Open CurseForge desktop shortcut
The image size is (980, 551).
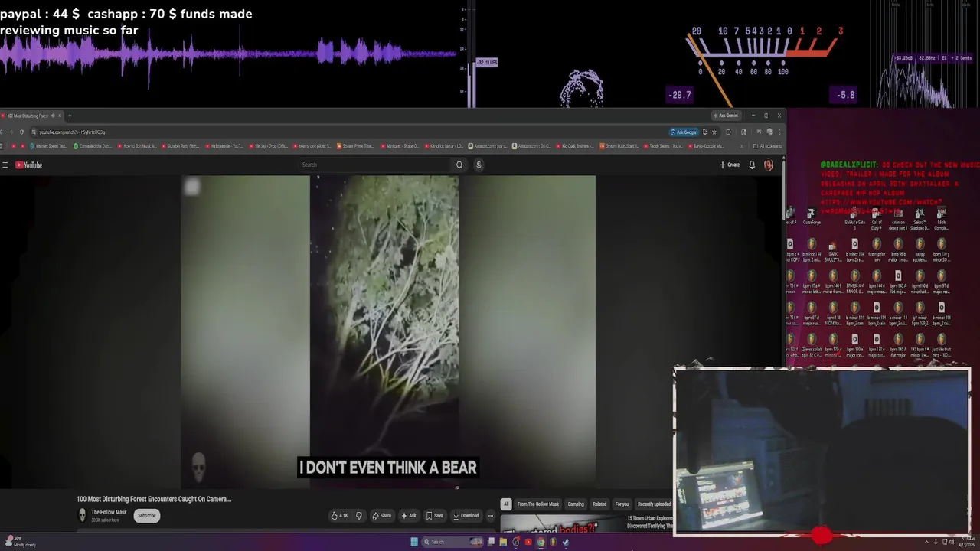(812, 217)
